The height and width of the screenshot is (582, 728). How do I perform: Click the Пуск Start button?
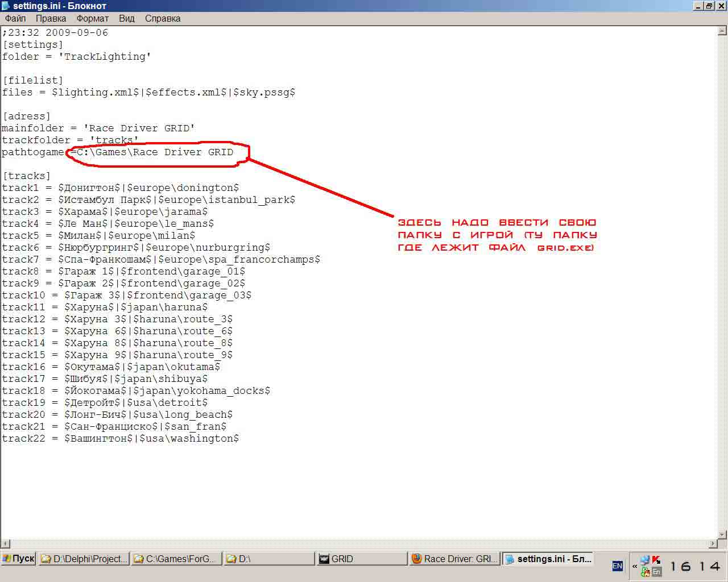19,559
